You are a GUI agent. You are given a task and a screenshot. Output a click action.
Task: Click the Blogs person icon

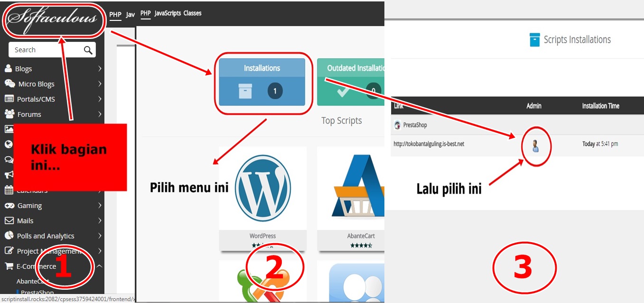click(8, 68)
